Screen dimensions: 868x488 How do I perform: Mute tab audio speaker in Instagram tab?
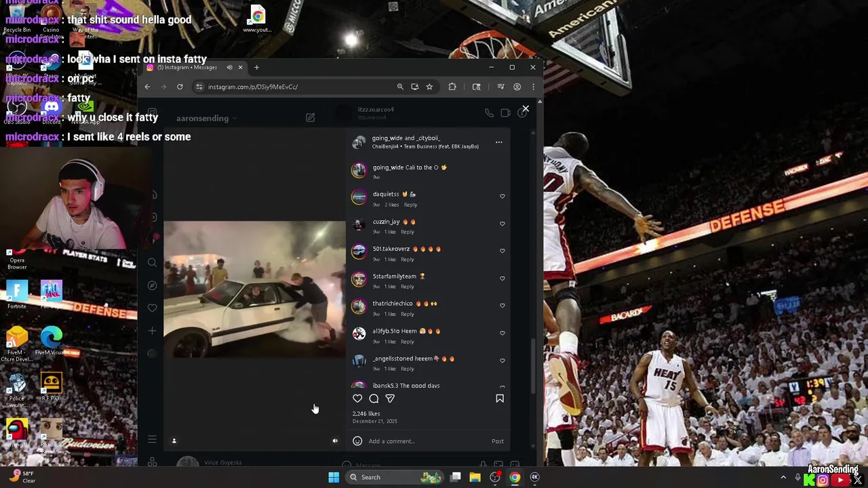(229, 67)
